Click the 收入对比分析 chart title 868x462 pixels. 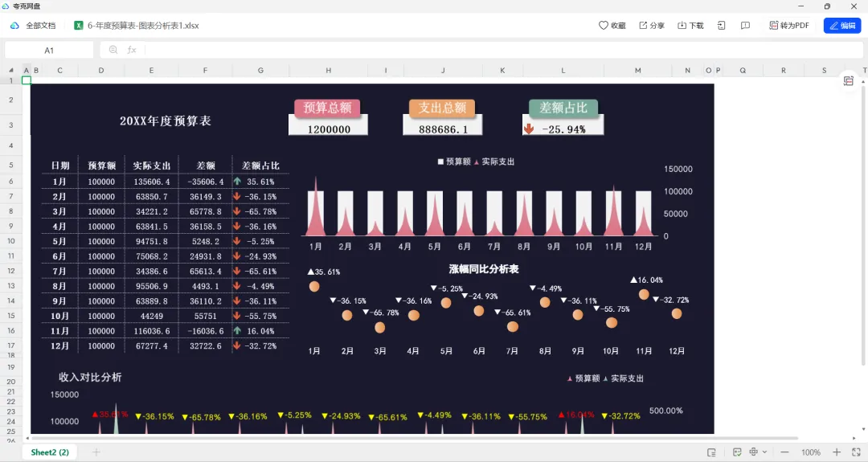[90, 378]
